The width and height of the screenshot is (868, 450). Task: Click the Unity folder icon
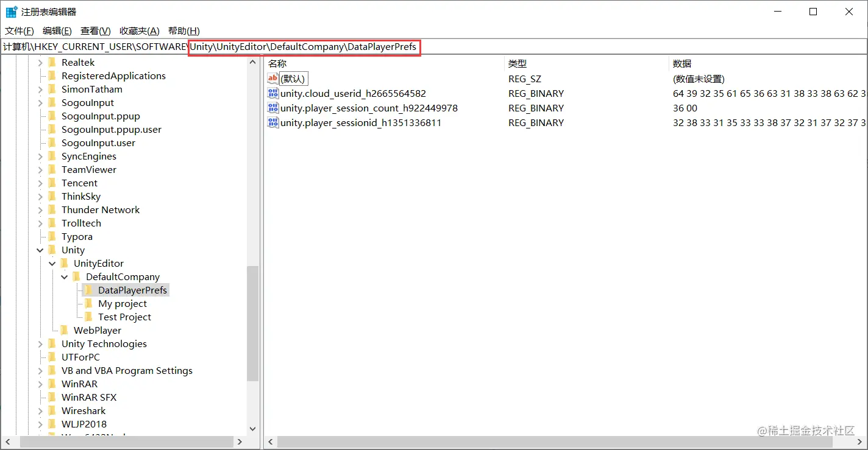coord(52,250)
